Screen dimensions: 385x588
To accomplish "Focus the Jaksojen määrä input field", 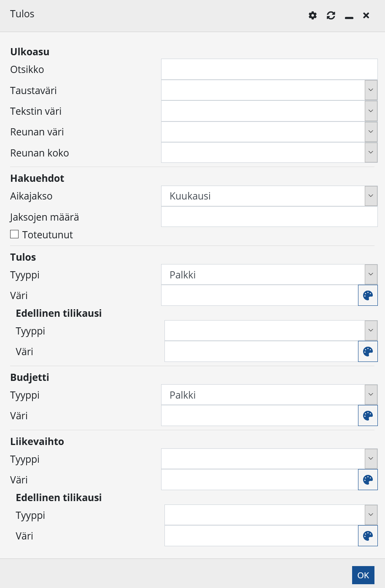I will click(x=269, y=217).
